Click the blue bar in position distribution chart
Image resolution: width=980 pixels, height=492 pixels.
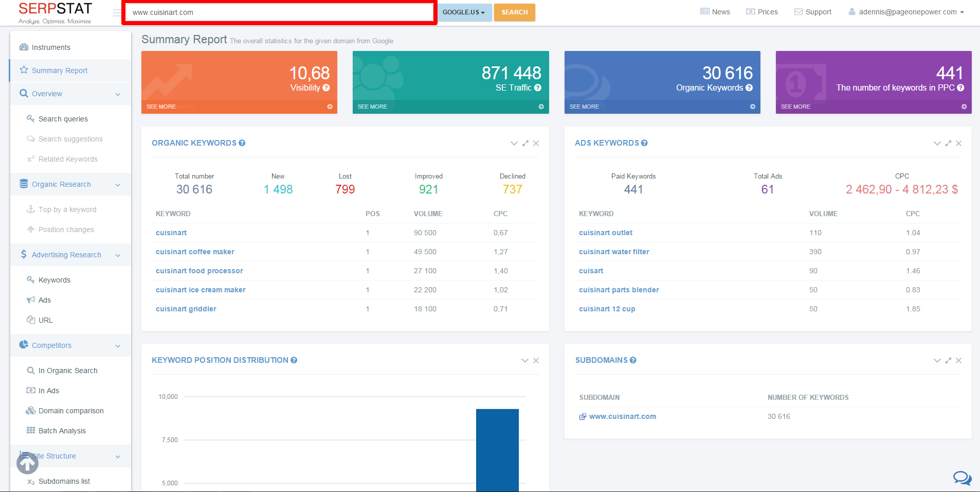pos(497,450)
